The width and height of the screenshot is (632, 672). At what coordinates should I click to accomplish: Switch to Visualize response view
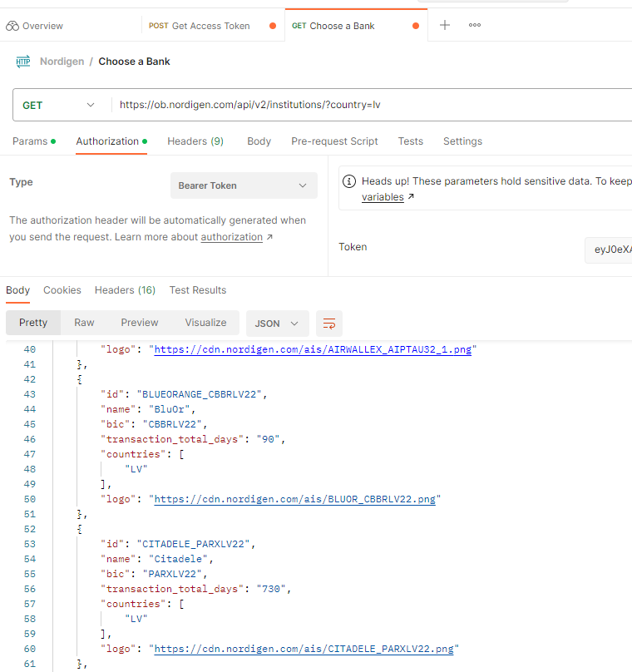click(205, 323)
